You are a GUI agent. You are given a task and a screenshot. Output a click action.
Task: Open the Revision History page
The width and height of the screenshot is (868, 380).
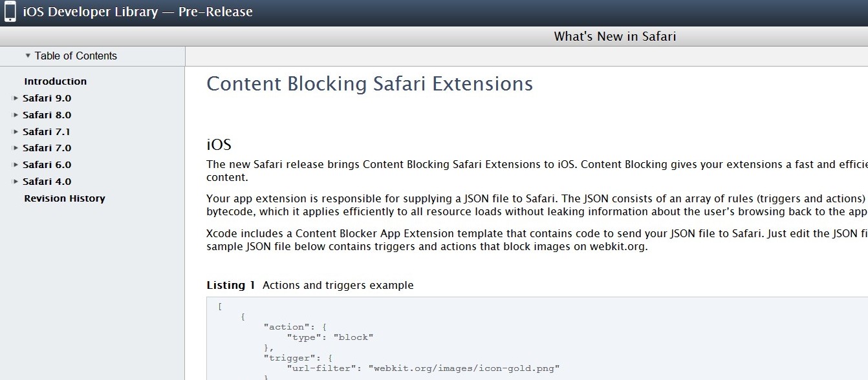[x=64, y=198]
